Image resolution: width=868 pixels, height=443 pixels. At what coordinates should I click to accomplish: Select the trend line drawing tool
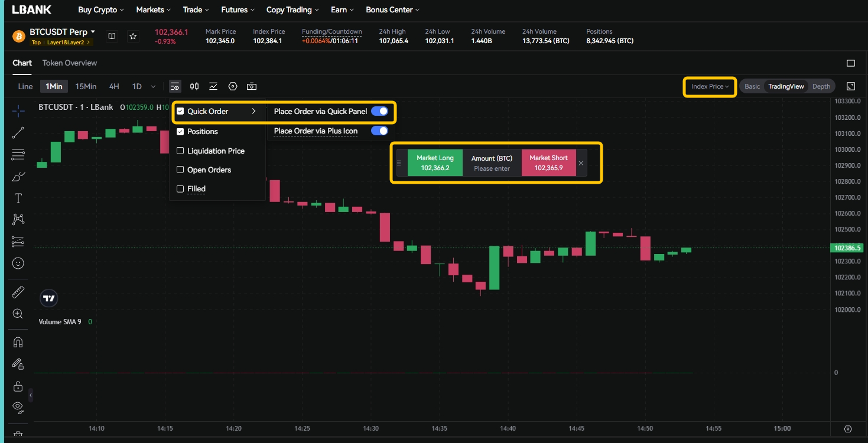(18, 133)
